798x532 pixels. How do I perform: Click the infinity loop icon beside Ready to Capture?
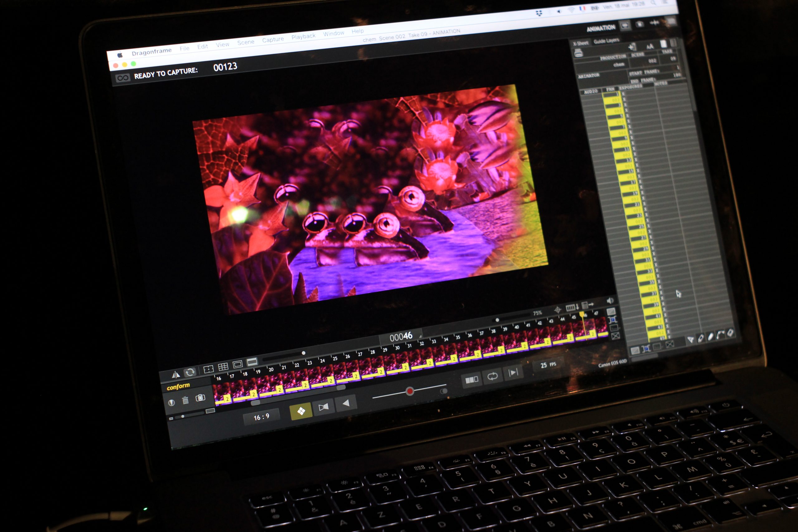tap(123, 78)
